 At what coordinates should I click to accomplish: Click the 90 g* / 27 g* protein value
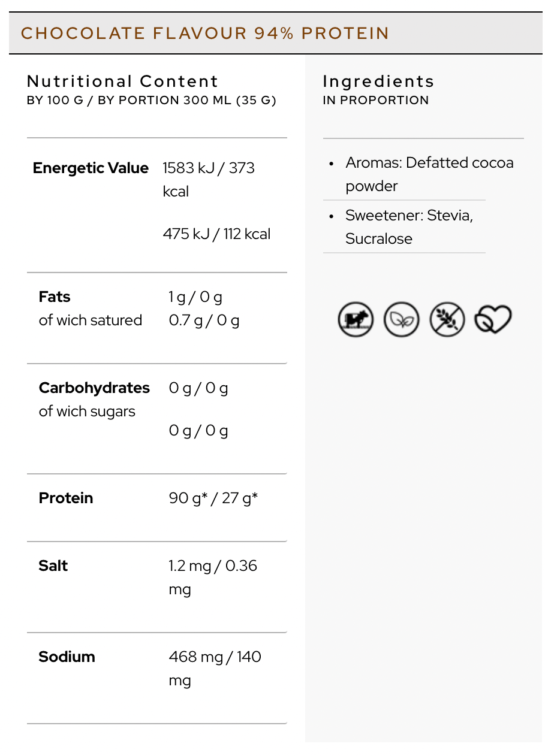tap(213, 498)
